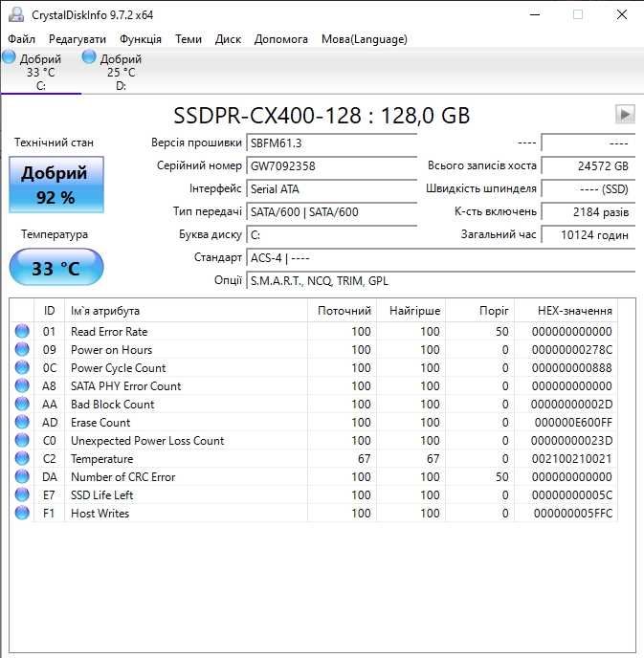Select the C: disk tab
The image size is (644, 658).
(x=41, y=72)
